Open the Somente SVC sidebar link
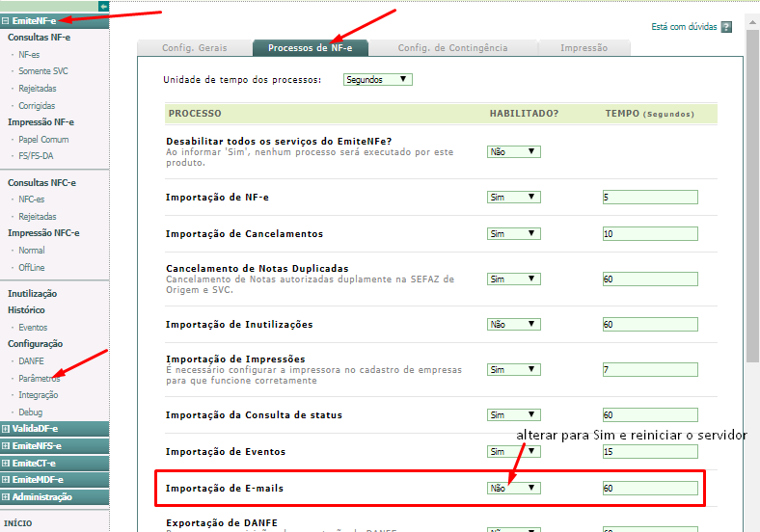 (43, 71)
